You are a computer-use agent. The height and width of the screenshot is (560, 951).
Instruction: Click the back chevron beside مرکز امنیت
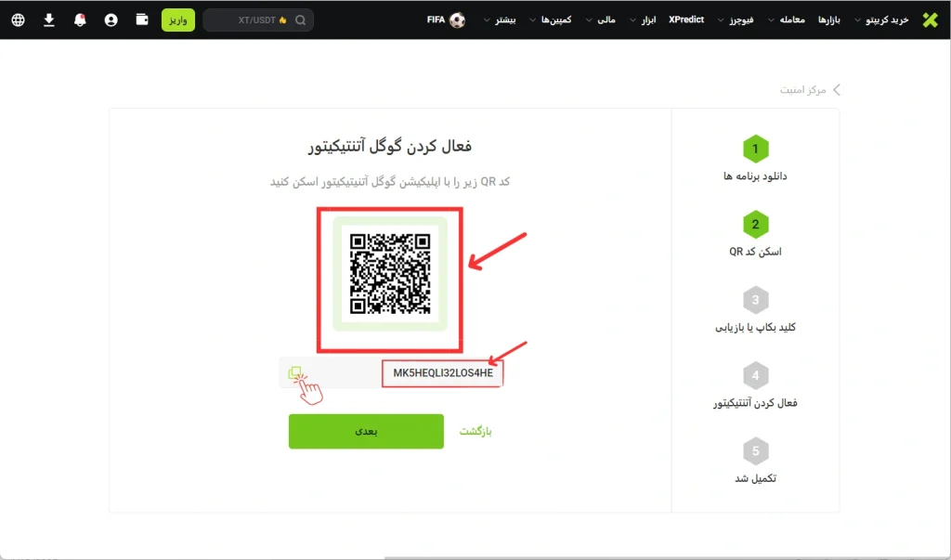(x=837, y=90)
